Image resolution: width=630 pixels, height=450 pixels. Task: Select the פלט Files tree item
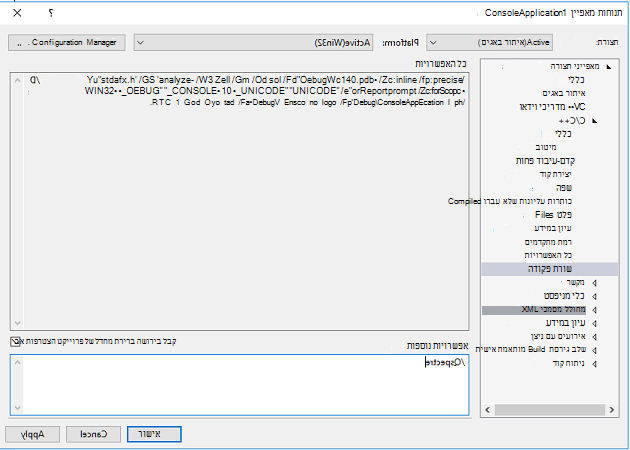point(553,215)
